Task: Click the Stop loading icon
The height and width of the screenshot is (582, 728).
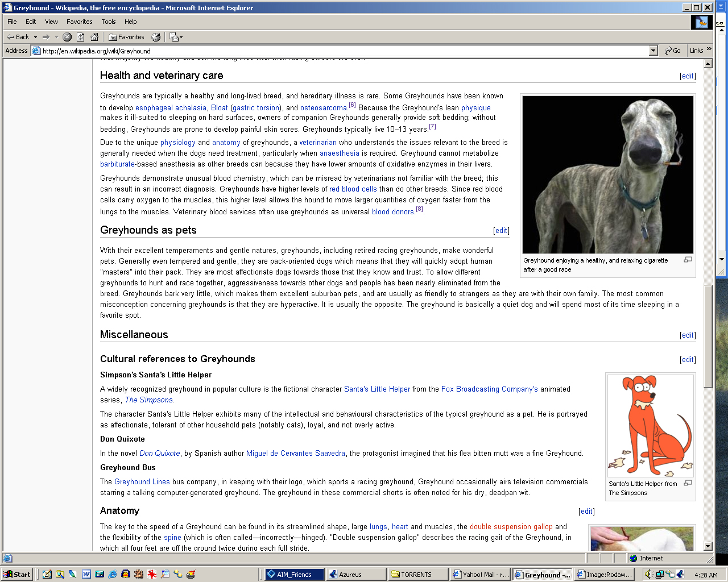Action: [67, 37]
